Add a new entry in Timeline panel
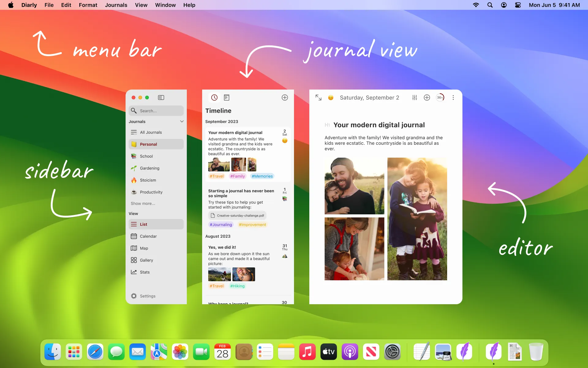 click(x=285, y=98)
